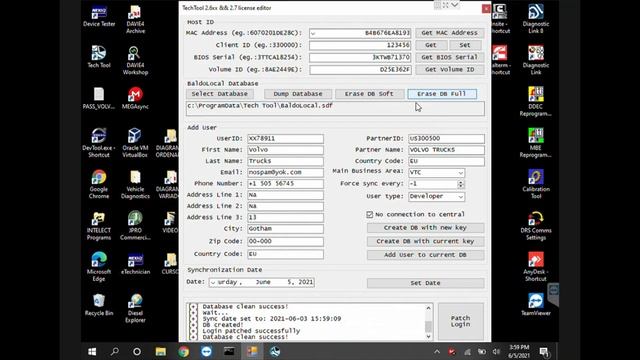
Task: Click Get BIOS Serial button
Action: [449, 57]
